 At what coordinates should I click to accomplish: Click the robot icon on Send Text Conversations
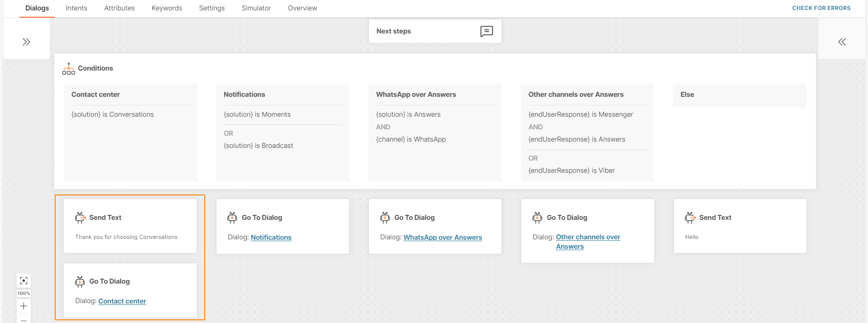pos(80,218)
